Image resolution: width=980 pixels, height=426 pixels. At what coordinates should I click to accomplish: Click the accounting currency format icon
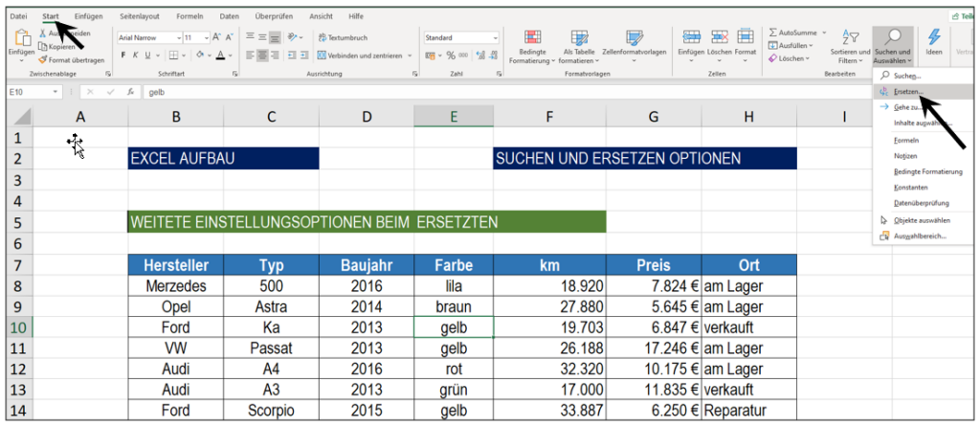[x=430, y=56]
